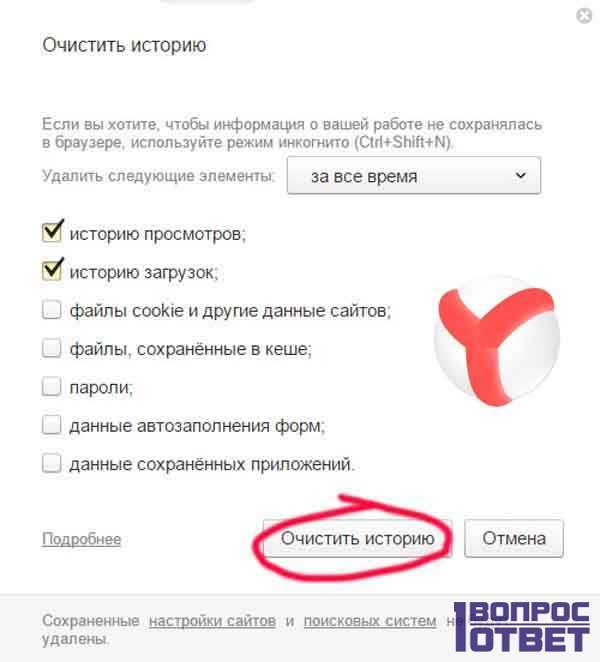Image resolution: width=600 pixels, height=662 pixels.
Task: Uncheck историю просмотров checkbox
Action: coord(52,232)
